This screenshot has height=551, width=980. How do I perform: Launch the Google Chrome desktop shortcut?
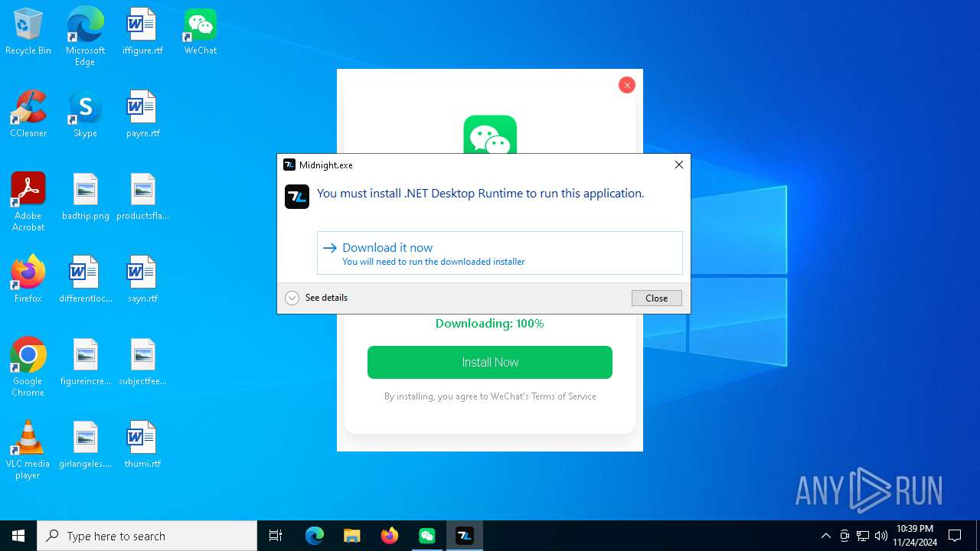click(x=28, y=367)
